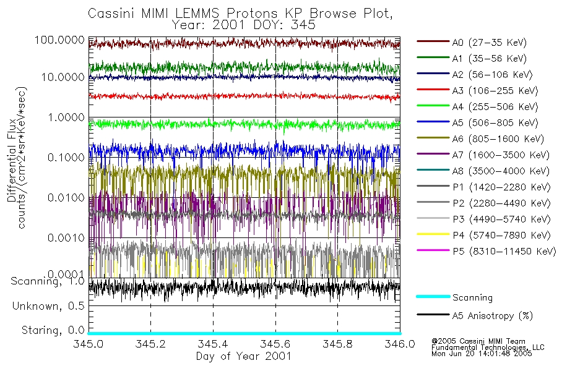Click the 'Fundamental Technologies, LLC' credit text
The width and height of the screenshot is (588, 371).
click(488, 348)
